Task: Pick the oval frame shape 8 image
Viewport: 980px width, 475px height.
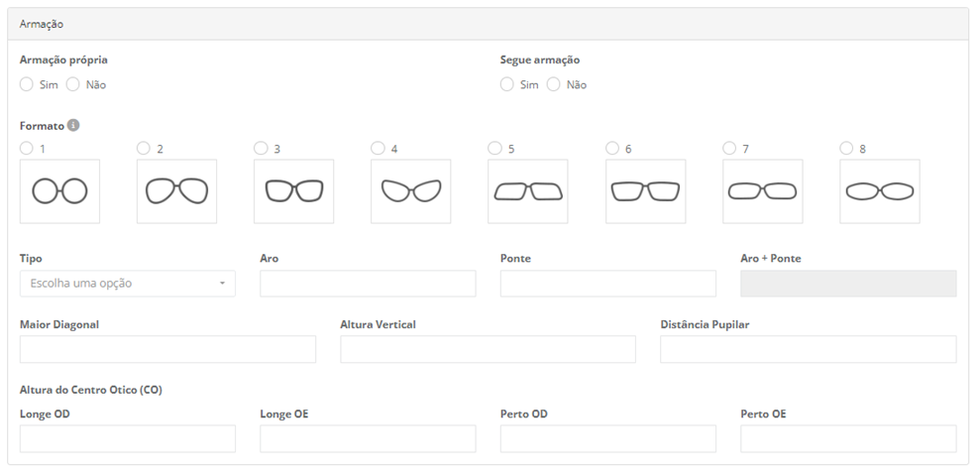Action: tap(879, 190)
